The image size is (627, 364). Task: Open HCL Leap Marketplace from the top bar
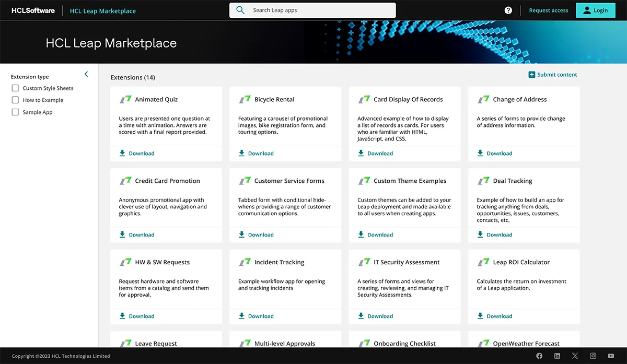point(102,10)
